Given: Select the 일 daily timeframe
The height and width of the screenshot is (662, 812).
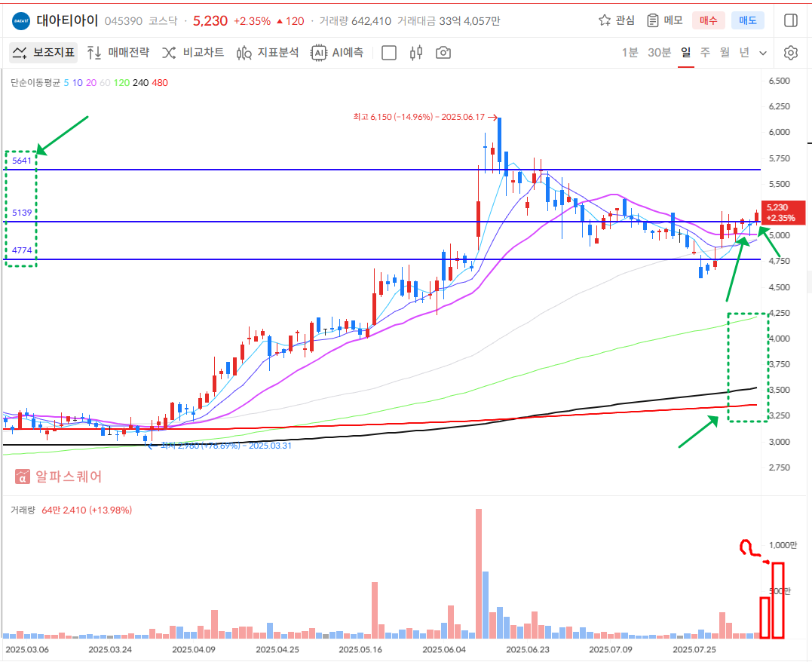Looking at the screenshot, I should (x=685, y=52).
